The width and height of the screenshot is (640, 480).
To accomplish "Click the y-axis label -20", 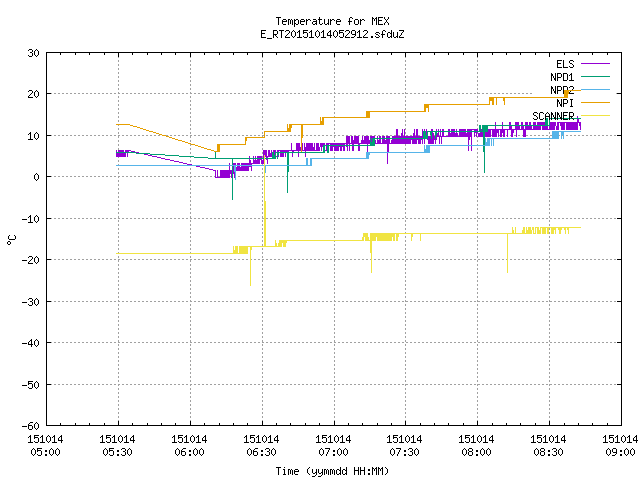I will pos(31,260).
